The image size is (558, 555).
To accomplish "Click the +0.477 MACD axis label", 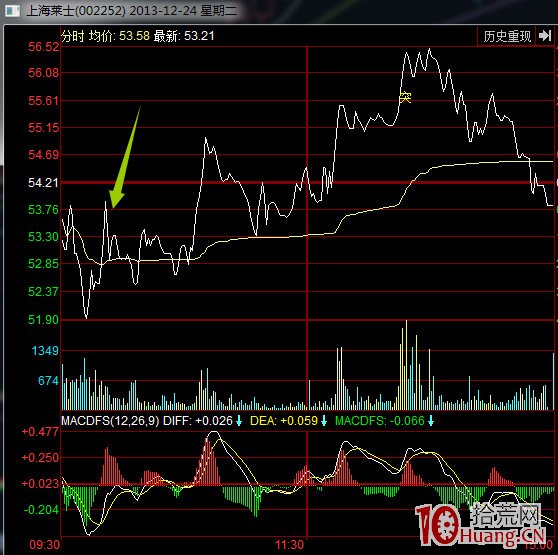I will pyautogui.click(x=40, y=432).
